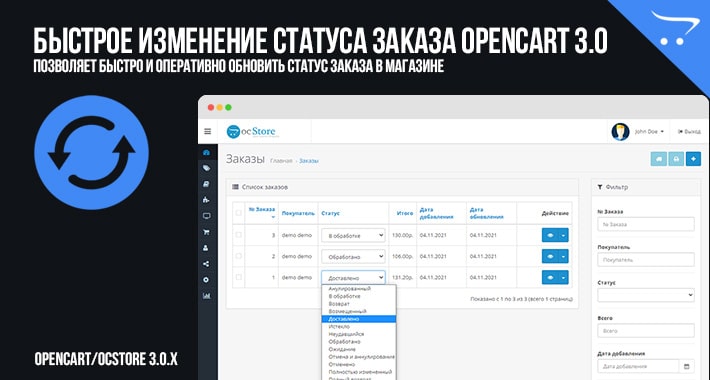
Task: Toggle the hamburger sidebar menu button
Action: tap(207, 131)
